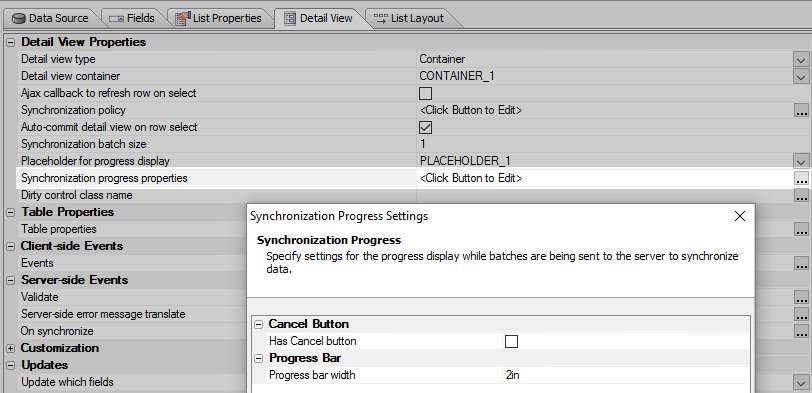
Task: Collapse the Table Properties section
Action: coord(10,212)
